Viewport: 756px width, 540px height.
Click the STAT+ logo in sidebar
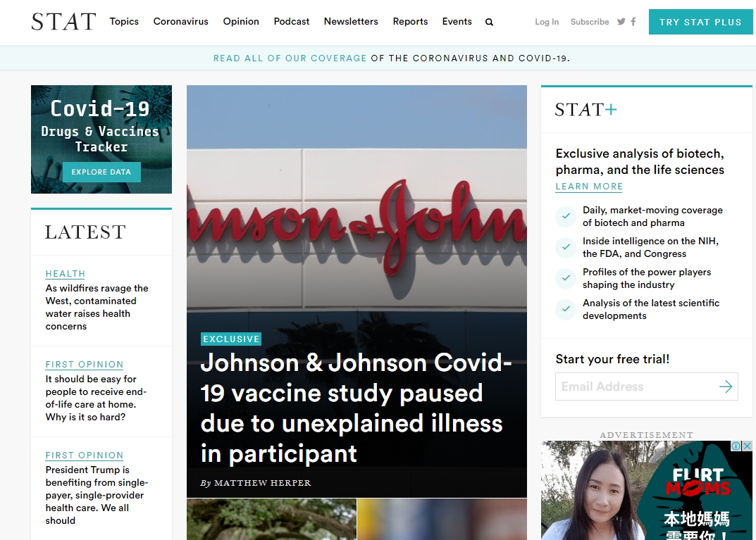(585, 110)
